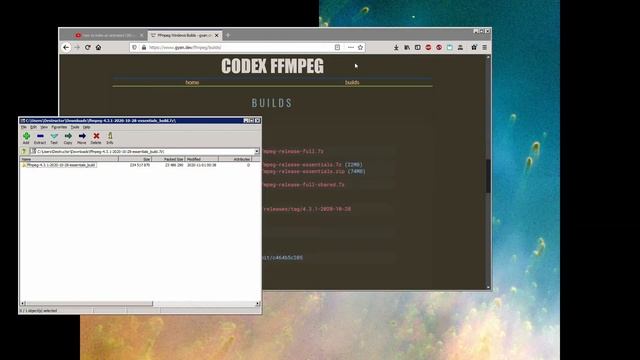Viewport: 640px width, 360px height.
Task: Sort by the Attributes column header
Action: click(235, 159)
